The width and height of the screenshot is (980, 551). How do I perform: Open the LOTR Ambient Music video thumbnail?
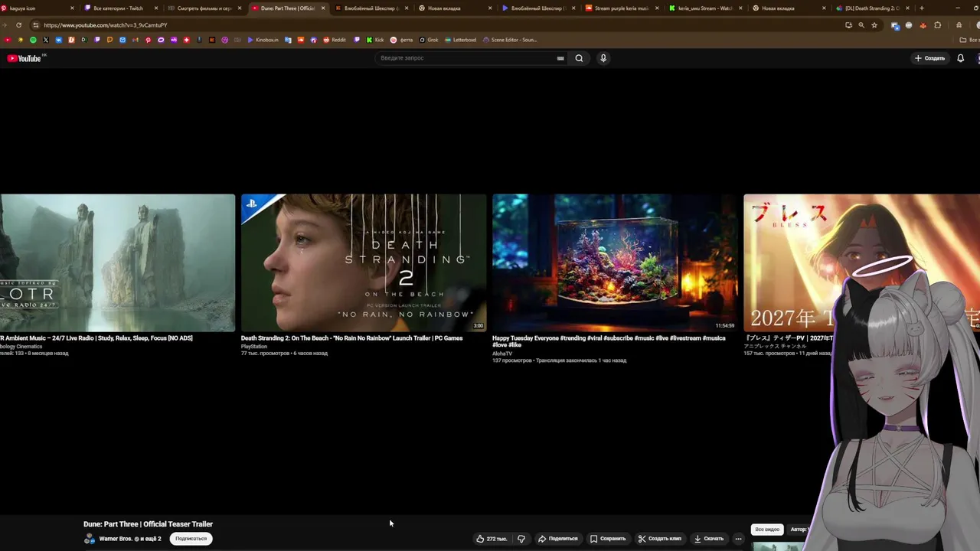(x=117, y=262)
